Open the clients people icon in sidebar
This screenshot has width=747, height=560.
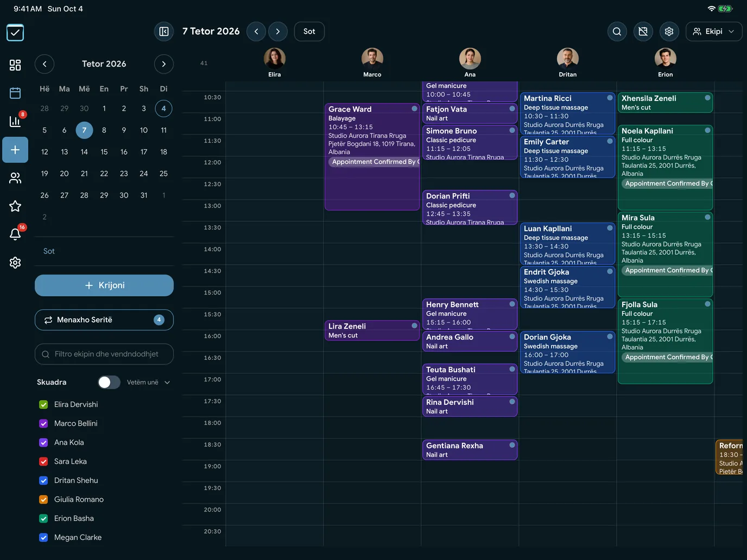15,178
